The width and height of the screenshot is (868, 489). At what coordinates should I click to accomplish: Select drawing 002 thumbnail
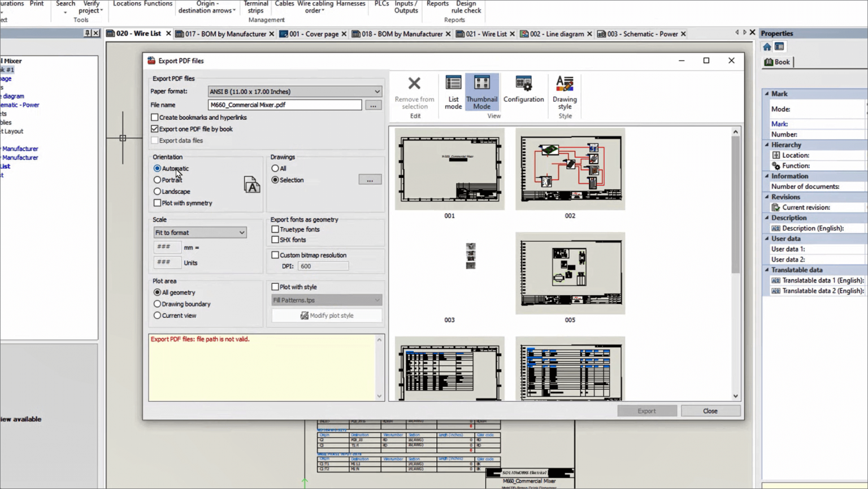point(570,169)
